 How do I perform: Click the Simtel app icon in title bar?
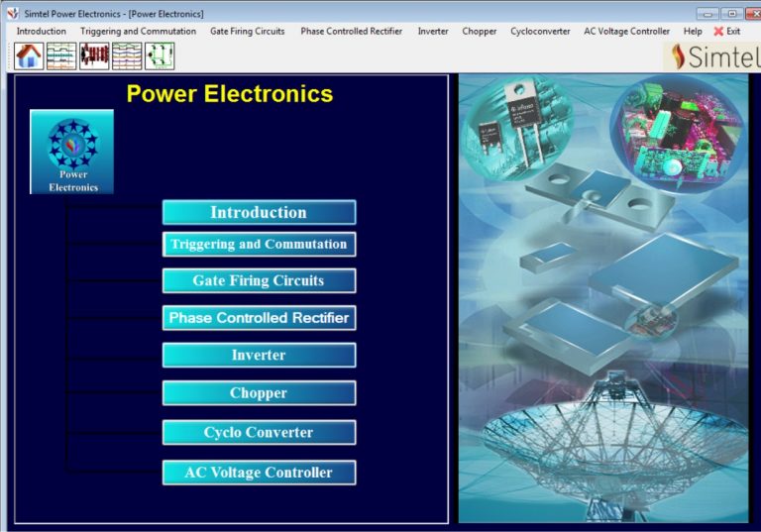[x=13, y=14]
